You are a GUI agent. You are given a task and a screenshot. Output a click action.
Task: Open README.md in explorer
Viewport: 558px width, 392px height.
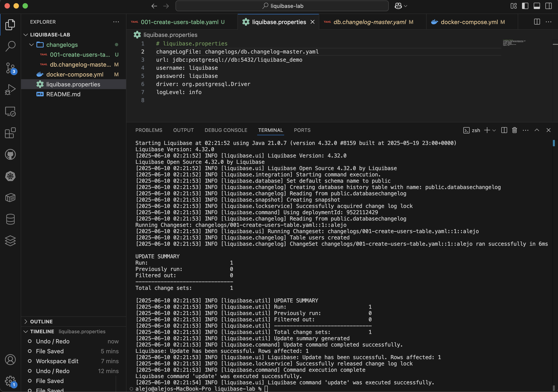coord(74,94)
